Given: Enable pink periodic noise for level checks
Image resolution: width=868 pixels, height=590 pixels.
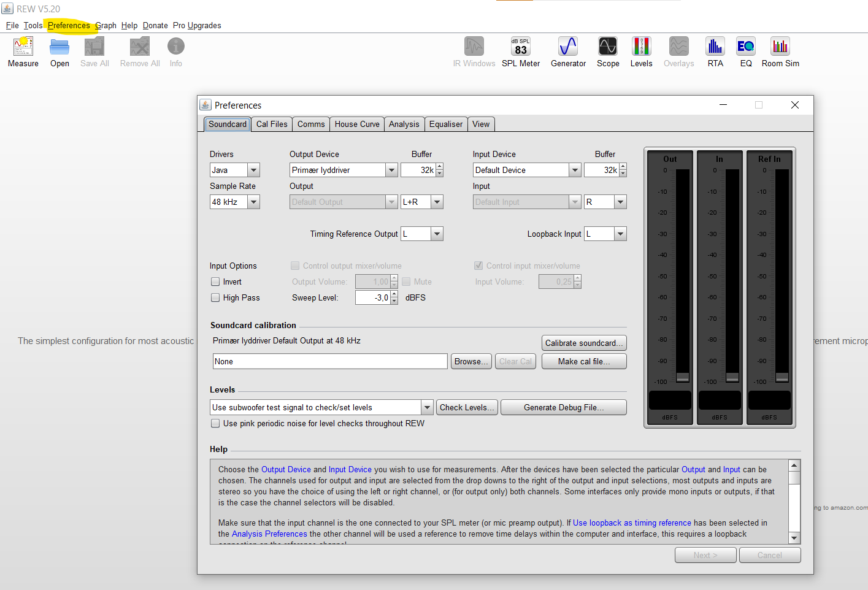Looking at the screenshot, I should tap(215, 424).
